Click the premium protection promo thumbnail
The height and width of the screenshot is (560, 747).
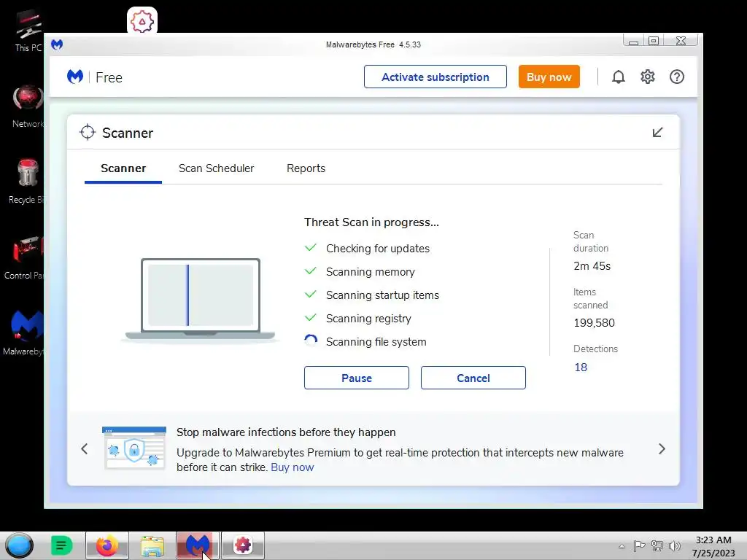[x=134, y=448]
